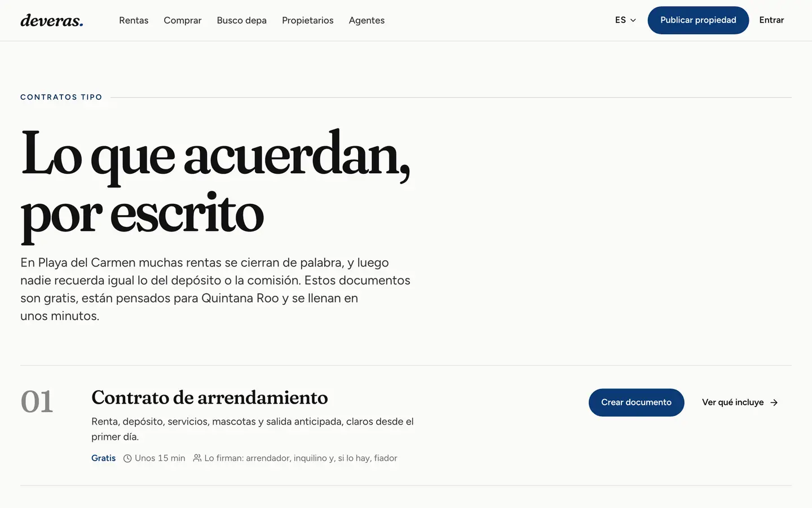Open Propietarios page
Image resolution: width=812 pixels, height=508 pixels.
[x=307, y=20]
